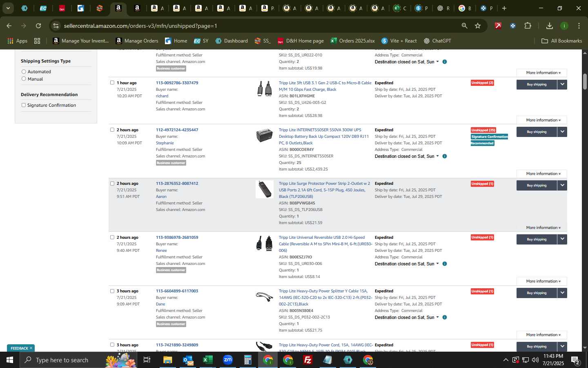This screenshot has height=368, width=588.
Task: Expand Buy shipping dropdown for Aaron's order
Action: point(562,185)
